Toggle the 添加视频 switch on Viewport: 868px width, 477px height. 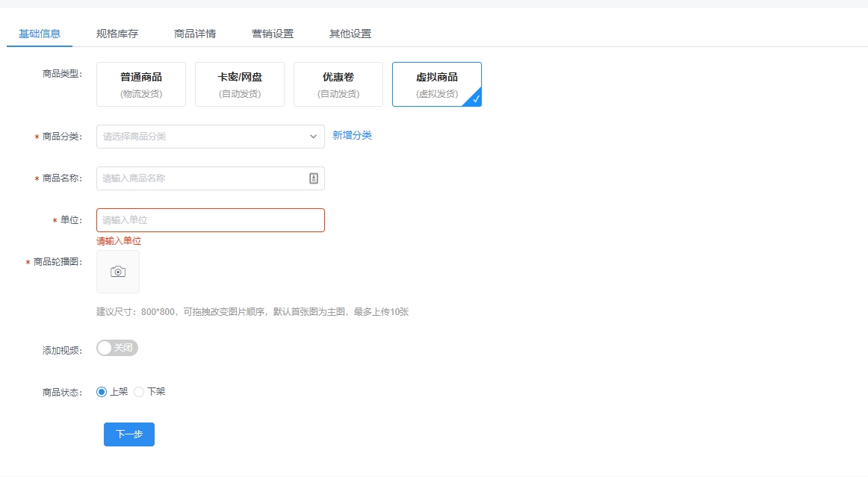117,348
